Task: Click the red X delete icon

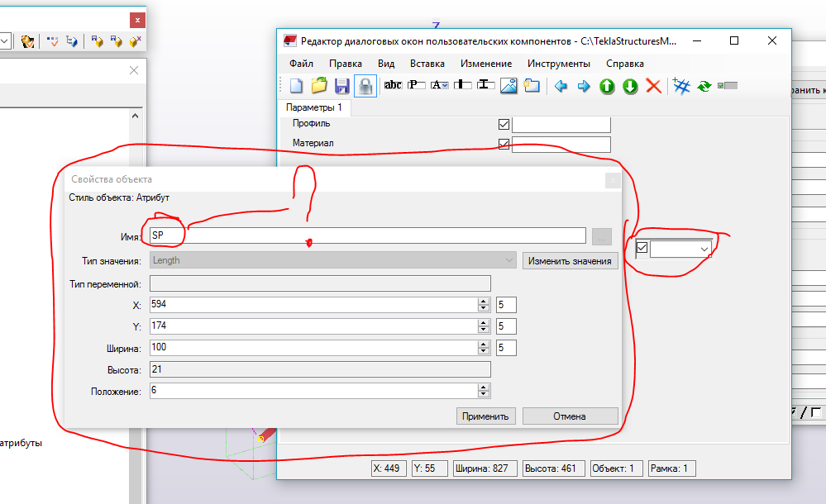Action: (653, 86)
